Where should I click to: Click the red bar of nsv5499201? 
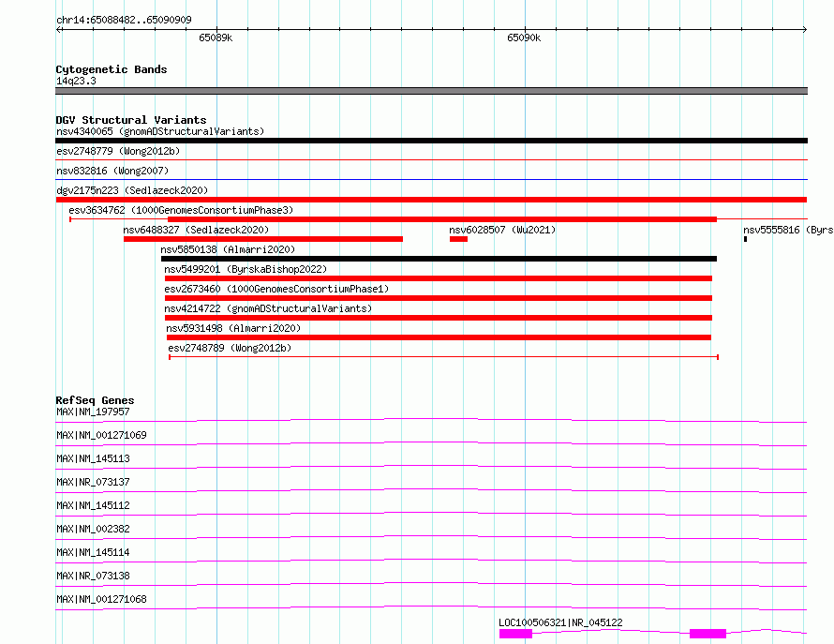[439, 278]
